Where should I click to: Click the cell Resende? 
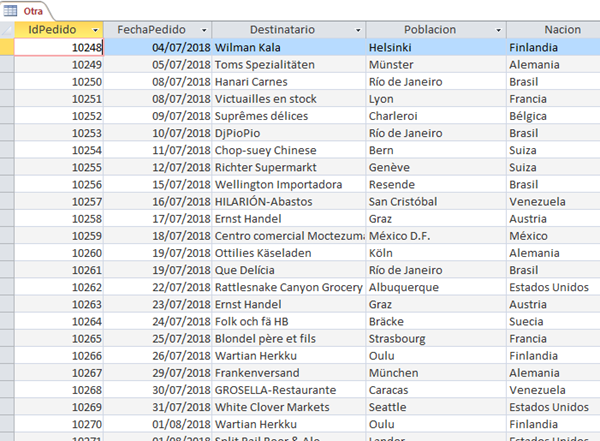(x=436, y=185)
